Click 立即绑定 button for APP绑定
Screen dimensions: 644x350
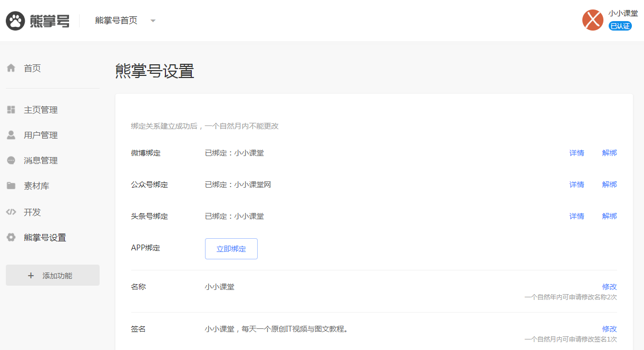(x=231, y=249)
